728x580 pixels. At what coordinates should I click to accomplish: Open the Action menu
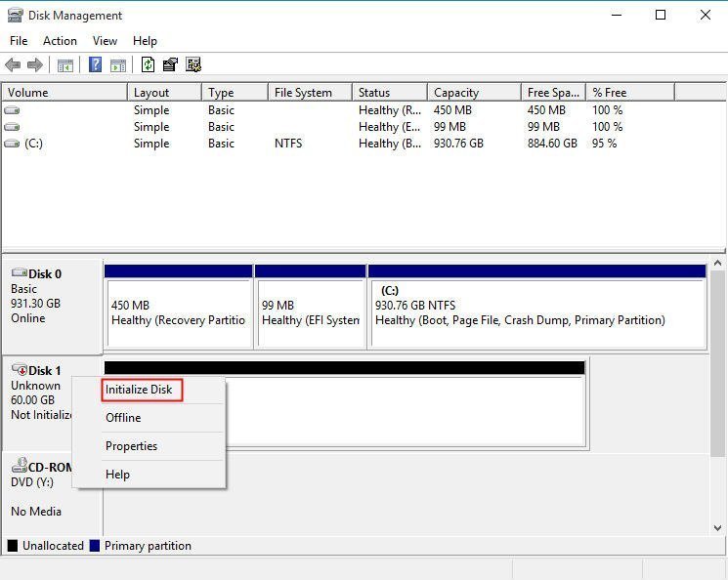[x=60, y=41]
